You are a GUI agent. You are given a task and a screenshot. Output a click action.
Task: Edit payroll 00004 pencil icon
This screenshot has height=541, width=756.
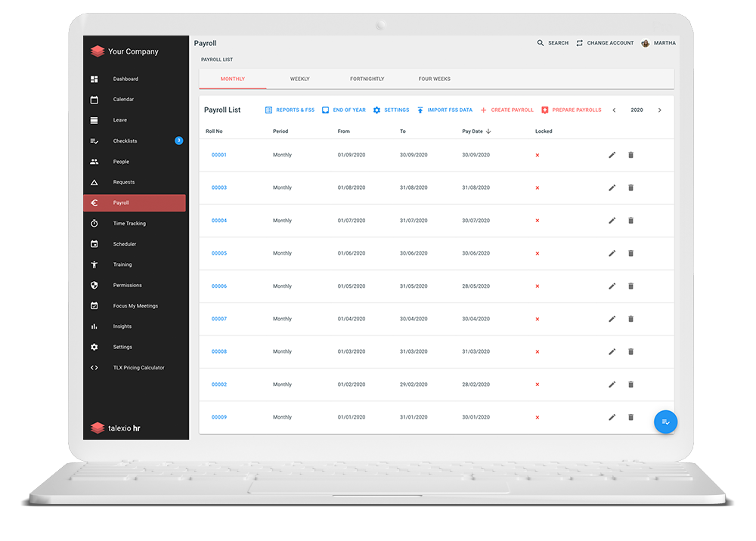pos(612,221)
